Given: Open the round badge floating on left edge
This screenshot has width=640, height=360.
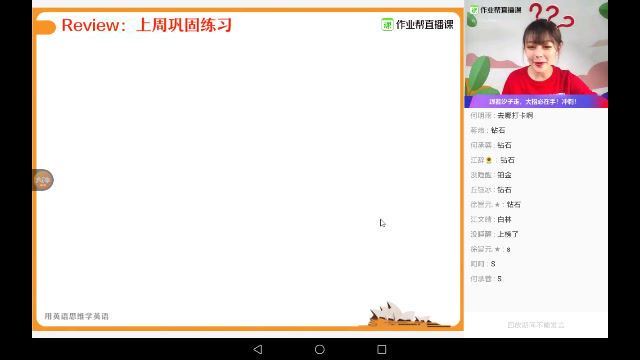Looking at the screenshot, I should tap(42, 180).
